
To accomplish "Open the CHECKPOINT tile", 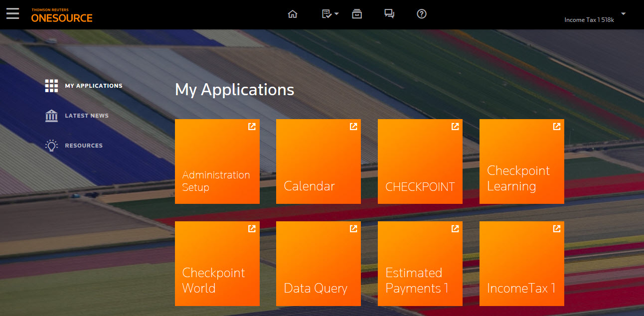I will click(x=420, y=161).
